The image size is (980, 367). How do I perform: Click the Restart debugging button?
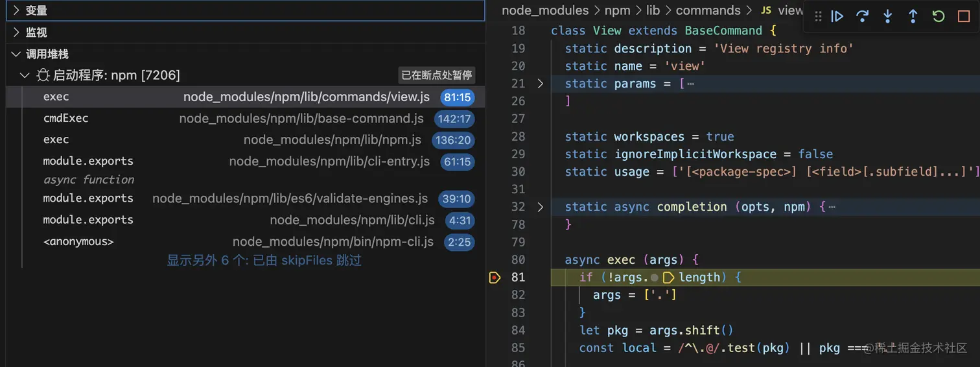938,16
